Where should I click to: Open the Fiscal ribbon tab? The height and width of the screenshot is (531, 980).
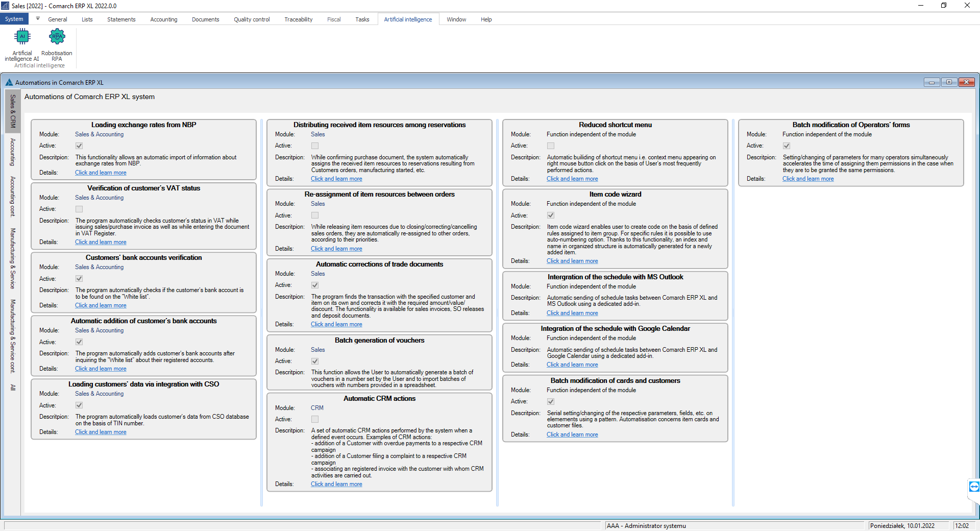pyautogui.click(x=334, y=19)
